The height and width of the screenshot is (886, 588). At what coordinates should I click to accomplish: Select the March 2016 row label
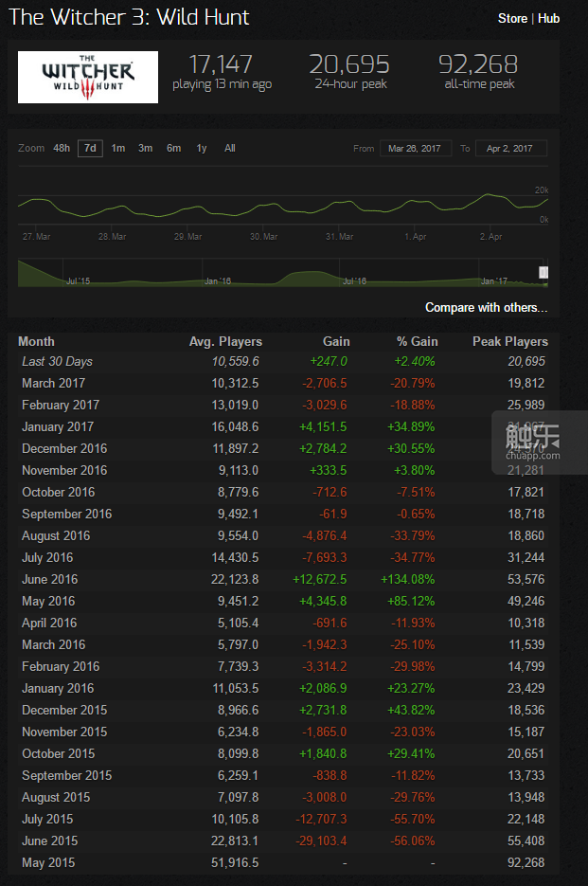point(54,644)
